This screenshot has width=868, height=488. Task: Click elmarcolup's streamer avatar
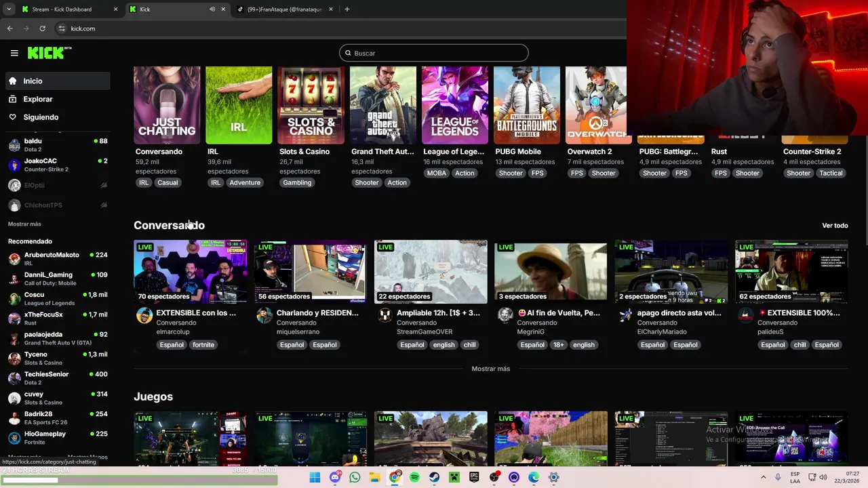tap(144, 315)
